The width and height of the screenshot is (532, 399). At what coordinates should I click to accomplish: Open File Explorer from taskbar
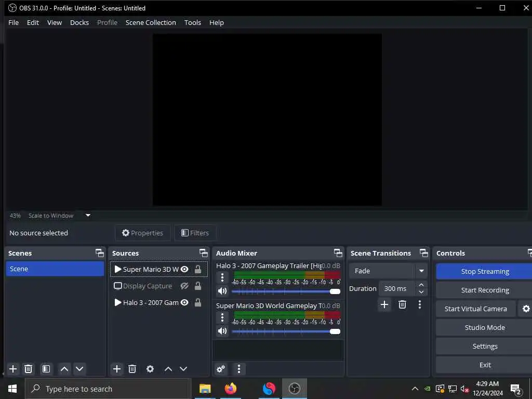click(x=205, y=389)
